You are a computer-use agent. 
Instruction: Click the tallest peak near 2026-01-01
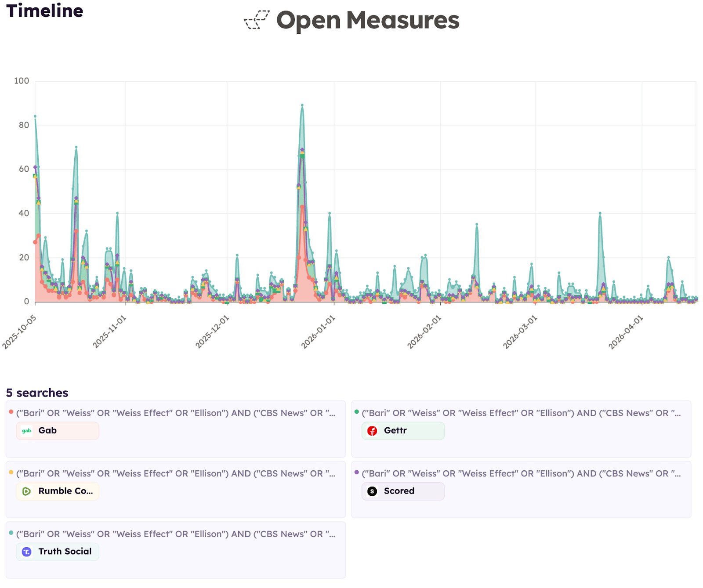tap(302, 105)
